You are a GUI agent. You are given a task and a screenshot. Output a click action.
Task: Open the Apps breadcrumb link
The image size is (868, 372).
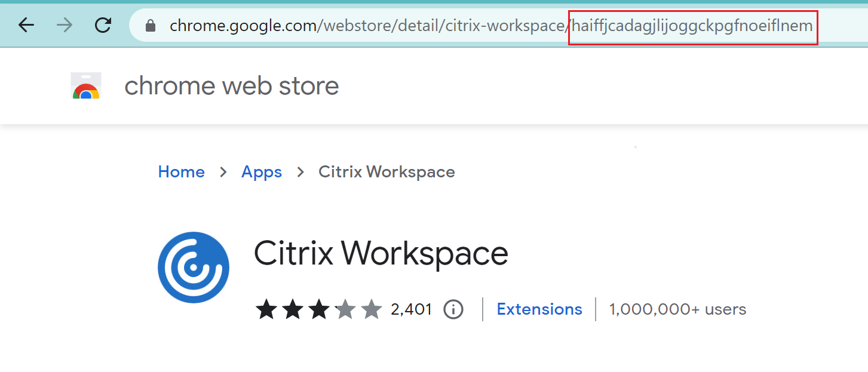(x=262, y=172)
